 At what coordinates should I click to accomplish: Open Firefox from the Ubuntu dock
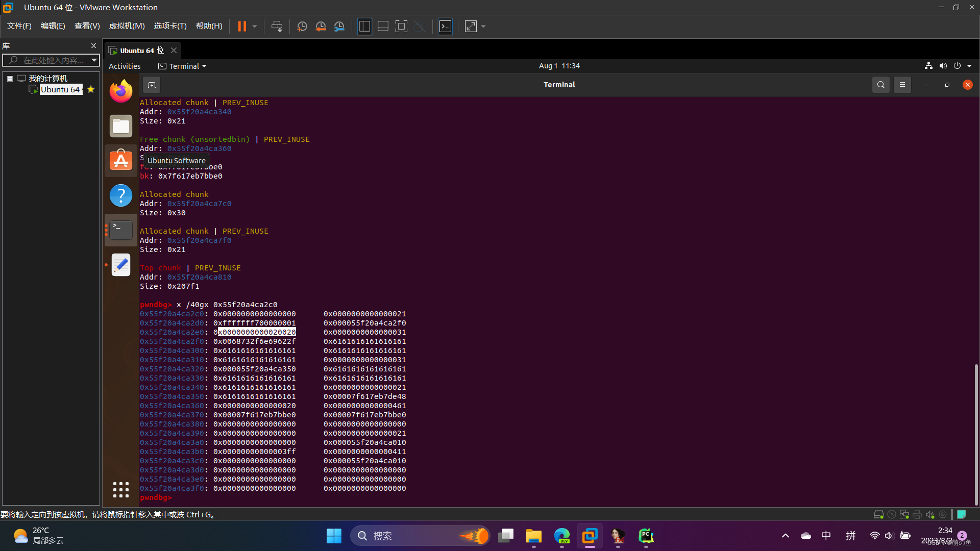(121, 91)
